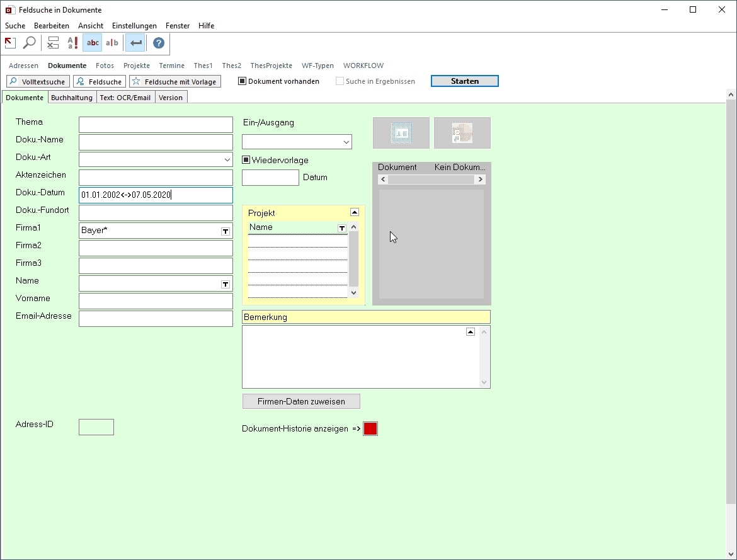The image size is (737, 560).
Task: Click the 'Aa!' case-sensitivity toolbar icon
Action: coord(72,43)
